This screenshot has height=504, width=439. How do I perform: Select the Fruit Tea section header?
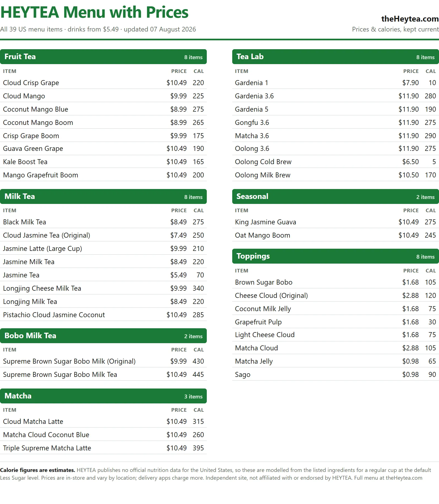[103, 57]
